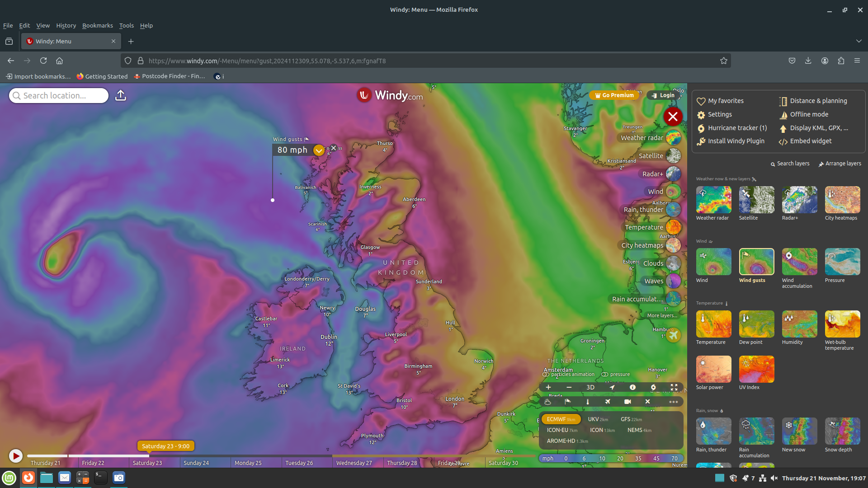This screenshot has height=488, width=868.
Task: Open Hurricane tracker (1)
Action: pos(732,128)
